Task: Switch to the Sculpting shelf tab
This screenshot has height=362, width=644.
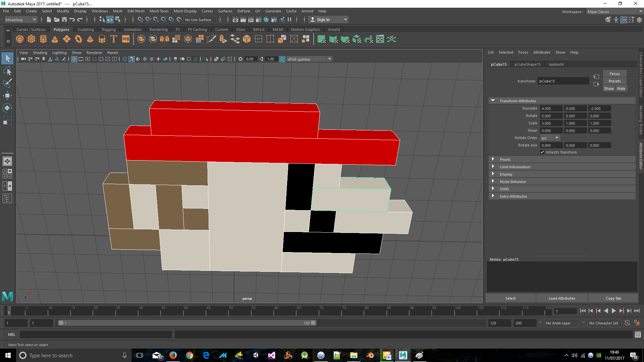Action: pyautogui.click(x=86, y=29)
